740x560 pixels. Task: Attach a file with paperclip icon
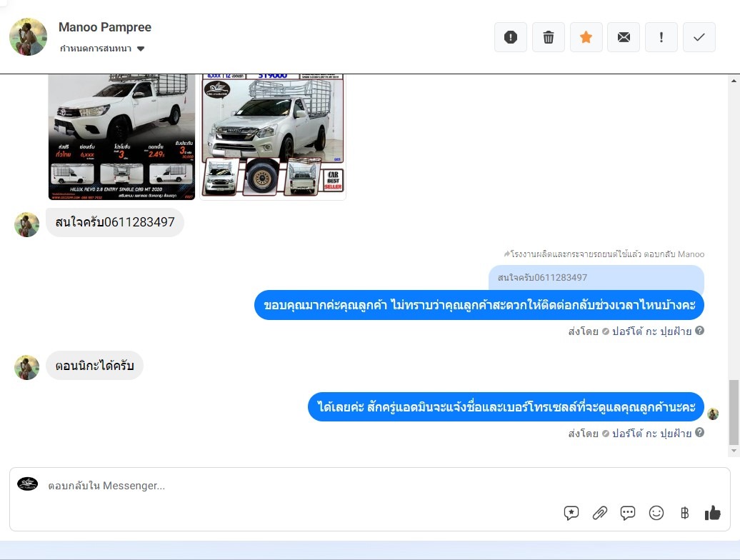coord(599,513)
